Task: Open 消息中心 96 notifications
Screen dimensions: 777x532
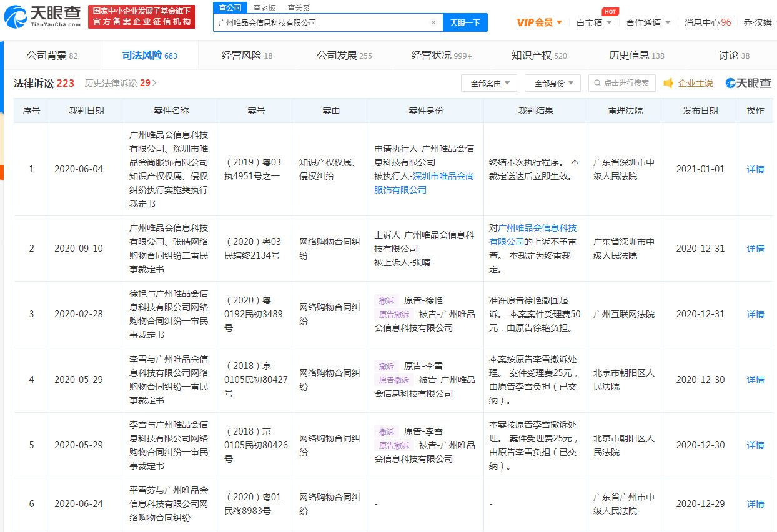Action: pos(708,22)
